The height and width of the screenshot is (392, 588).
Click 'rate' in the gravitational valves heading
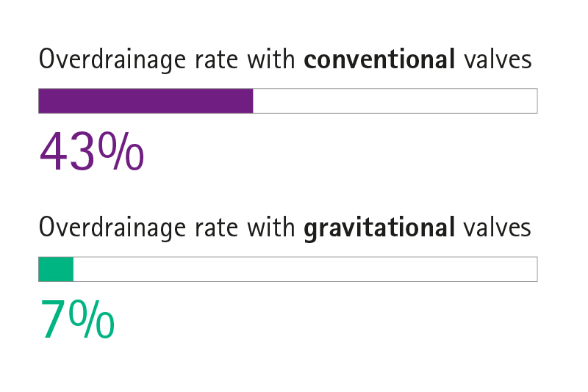click(216, 229)
